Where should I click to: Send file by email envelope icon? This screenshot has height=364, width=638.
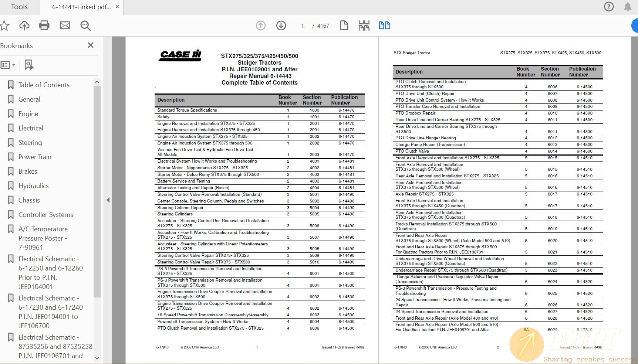coord(65,25)
